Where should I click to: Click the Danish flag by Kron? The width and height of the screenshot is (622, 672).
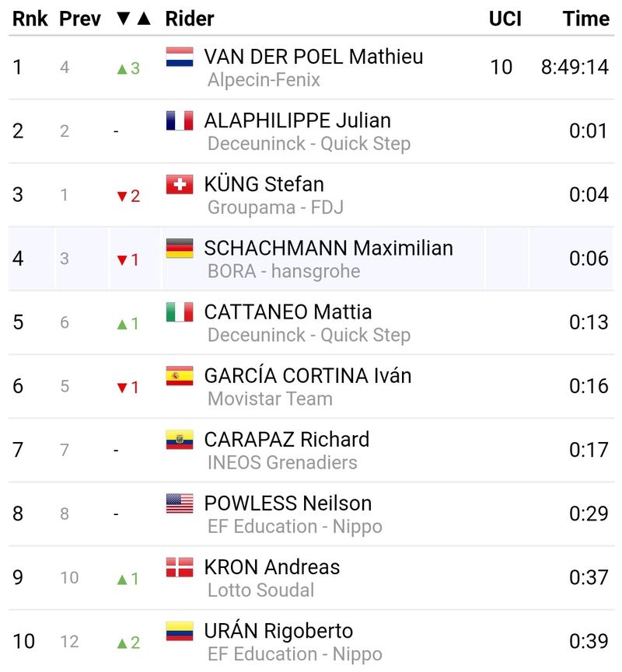click(180, 567)
